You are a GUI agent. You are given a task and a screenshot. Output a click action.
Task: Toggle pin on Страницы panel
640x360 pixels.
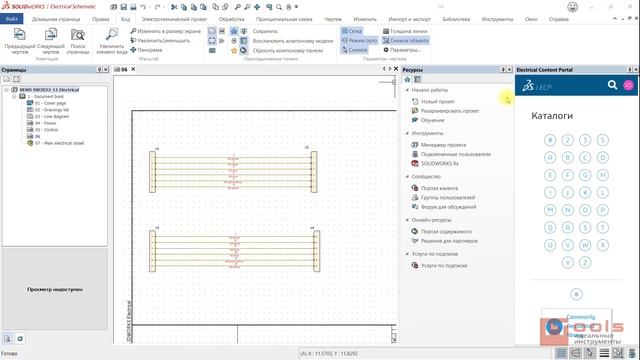click(x=99, y=70)
